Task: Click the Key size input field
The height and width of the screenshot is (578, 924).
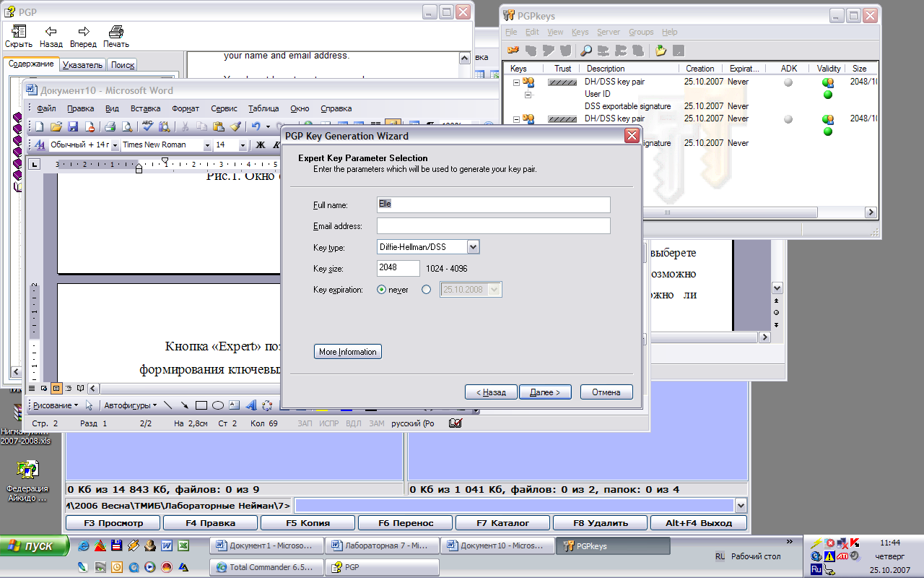Action: tap(398, 268)
